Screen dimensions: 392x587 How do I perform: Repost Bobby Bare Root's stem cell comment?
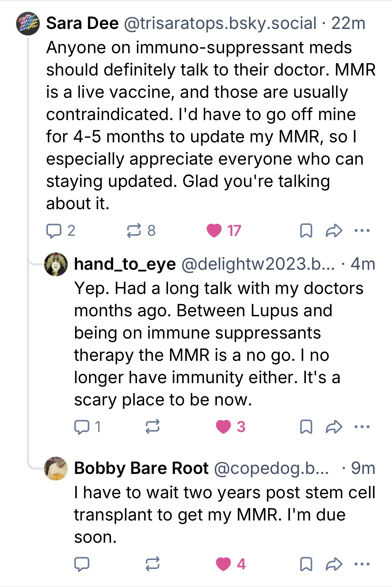tap(153, 564)
